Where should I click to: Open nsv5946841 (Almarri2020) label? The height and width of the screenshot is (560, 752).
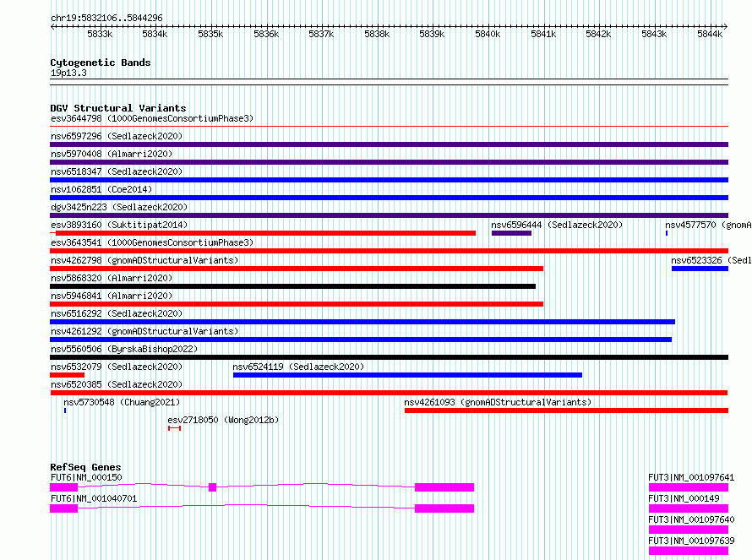tap(112, 296)
